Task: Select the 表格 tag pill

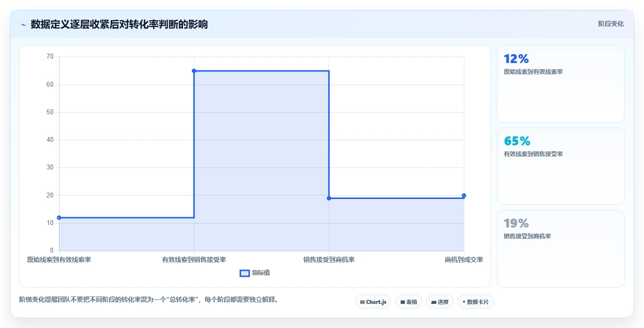Action: pos(408,302)
